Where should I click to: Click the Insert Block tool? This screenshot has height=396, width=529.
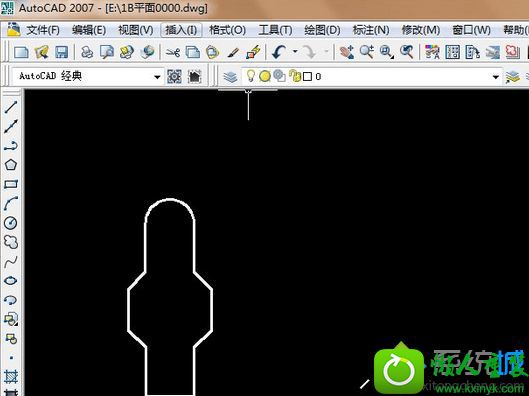(x=11, y=319)
